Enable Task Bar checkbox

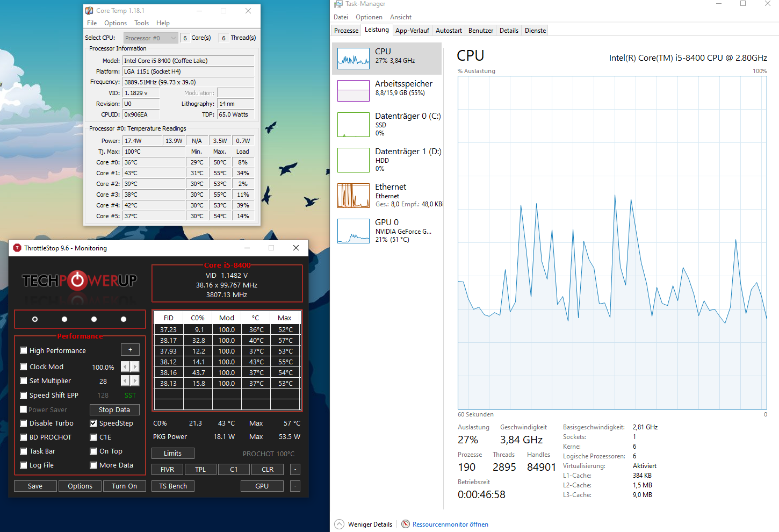[24, 451]
